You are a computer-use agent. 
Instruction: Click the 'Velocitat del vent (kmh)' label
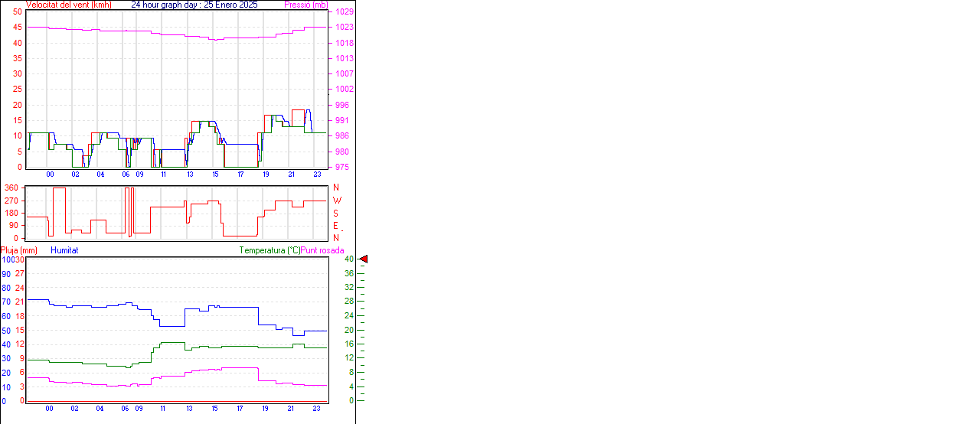(x=68, y=5)
